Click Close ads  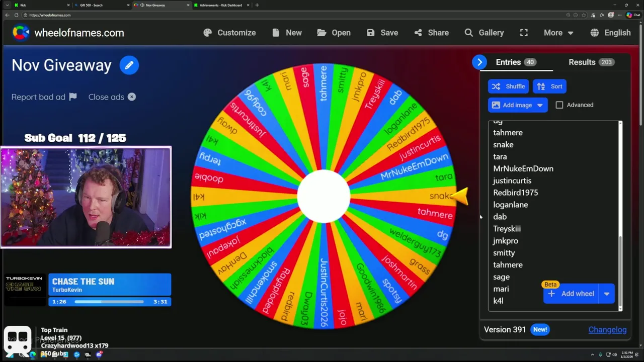click(x=112, y=97)
